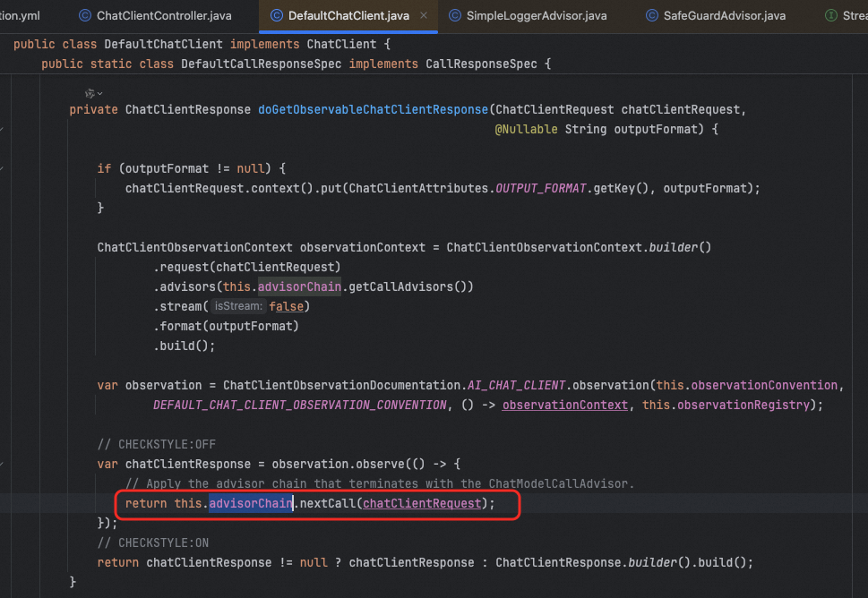Expand the chevron beside the method inlay icon
The width and height of the screenshot is (868, 598).
pos(99,93)
